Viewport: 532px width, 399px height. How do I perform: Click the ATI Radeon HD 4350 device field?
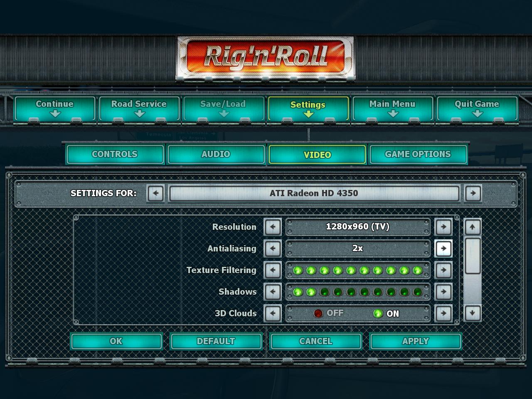(314, 193)
